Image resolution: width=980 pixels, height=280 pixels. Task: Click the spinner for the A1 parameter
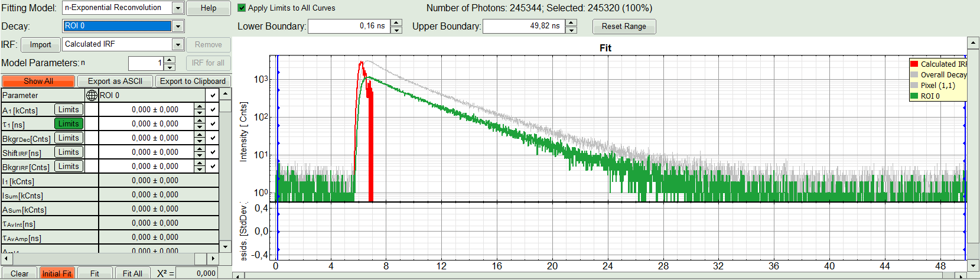tap(200, 110)
